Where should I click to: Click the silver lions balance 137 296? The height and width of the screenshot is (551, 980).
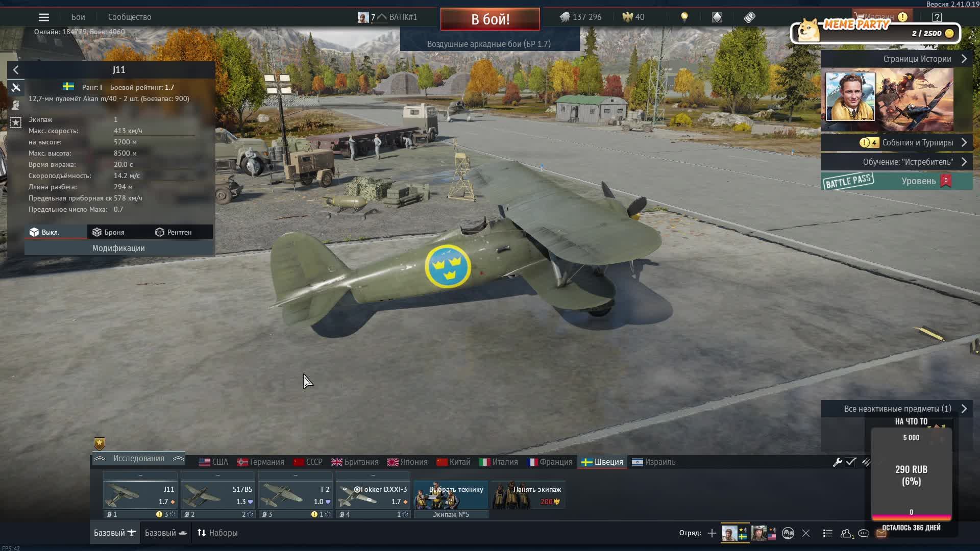point(581,17)
